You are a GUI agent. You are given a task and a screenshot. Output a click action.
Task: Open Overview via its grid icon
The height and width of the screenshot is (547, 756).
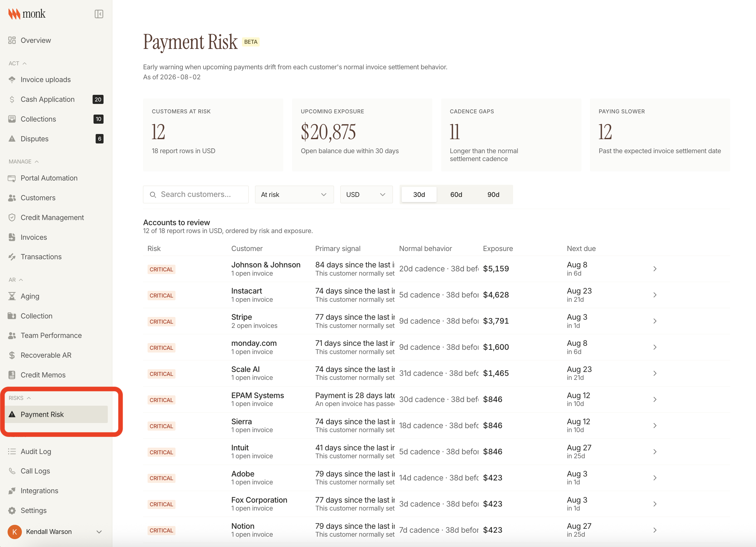pyautogui.click(x=12, y=40)
